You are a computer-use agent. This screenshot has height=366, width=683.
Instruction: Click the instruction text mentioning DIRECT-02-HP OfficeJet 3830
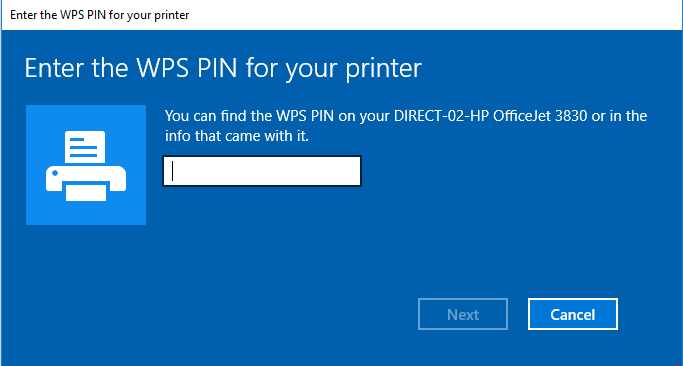pos(406,126)
